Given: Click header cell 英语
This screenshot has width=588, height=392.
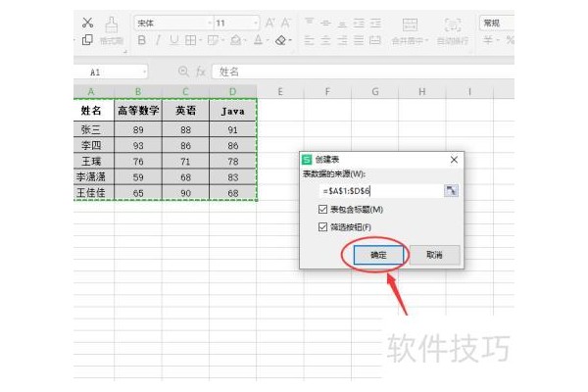Looking at the screenshot, I should click(x=185, y=111).
